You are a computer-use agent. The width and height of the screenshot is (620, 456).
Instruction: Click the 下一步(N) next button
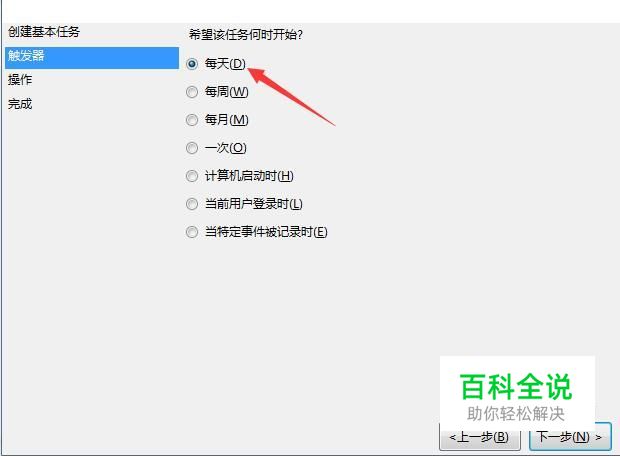(x=570, y=437)
